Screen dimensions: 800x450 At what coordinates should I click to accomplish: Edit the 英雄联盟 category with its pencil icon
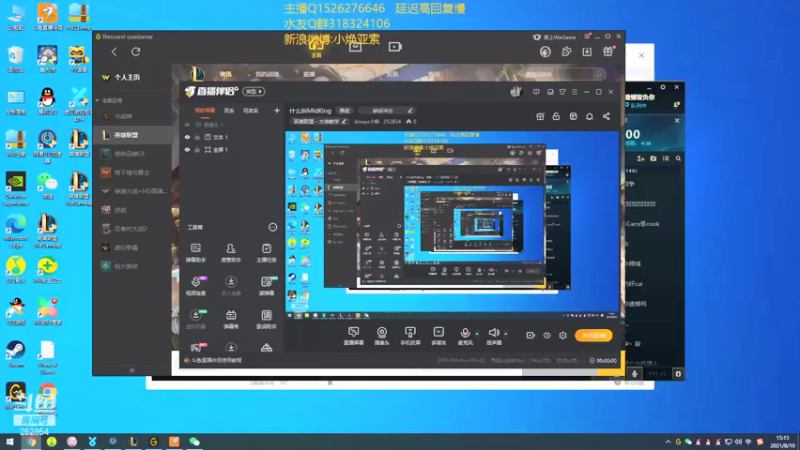pos(344,121)
